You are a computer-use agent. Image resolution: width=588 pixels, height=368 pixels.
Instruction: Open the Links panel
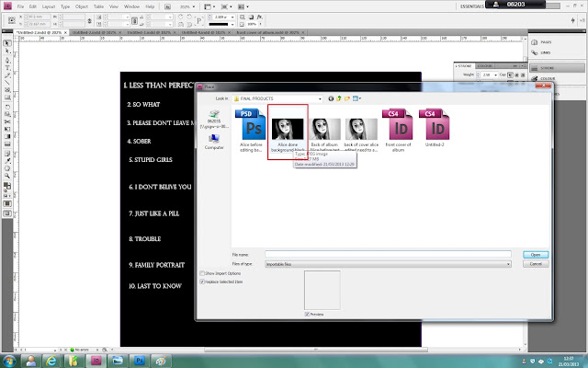point(541,53)
